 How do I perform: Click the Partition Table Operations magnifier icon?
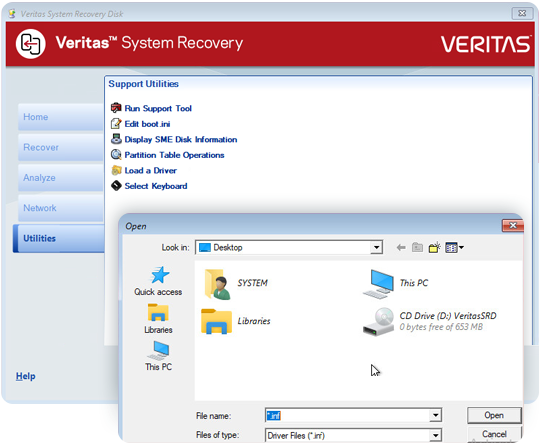116,155
